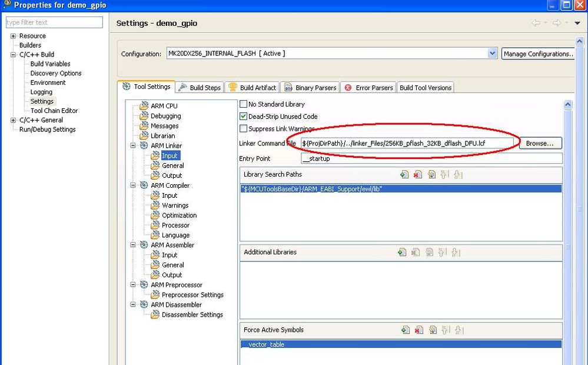Click the type filter text field
Image resolution: width=588 pixels, height=365 pixels.
click(x=54, y=22)
